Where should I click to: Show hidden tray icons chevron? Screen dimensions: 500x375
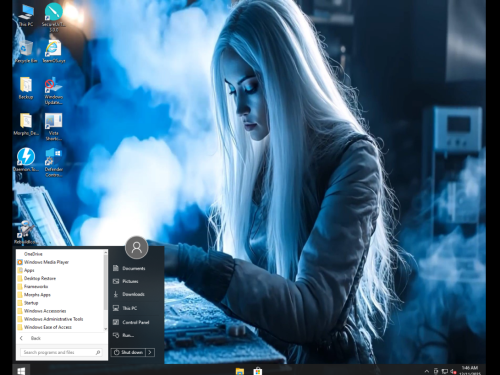pos(427,371)
